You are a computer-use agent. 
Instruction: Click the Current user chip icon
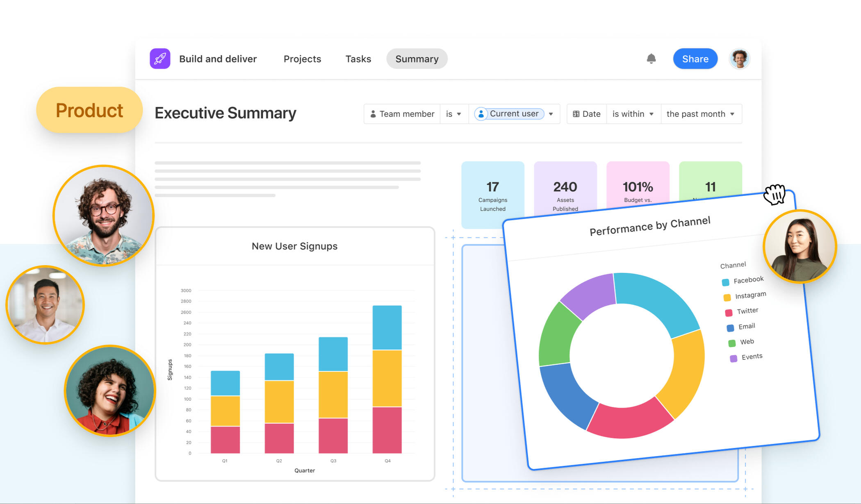pyautogui.click(x=481, y=114)
